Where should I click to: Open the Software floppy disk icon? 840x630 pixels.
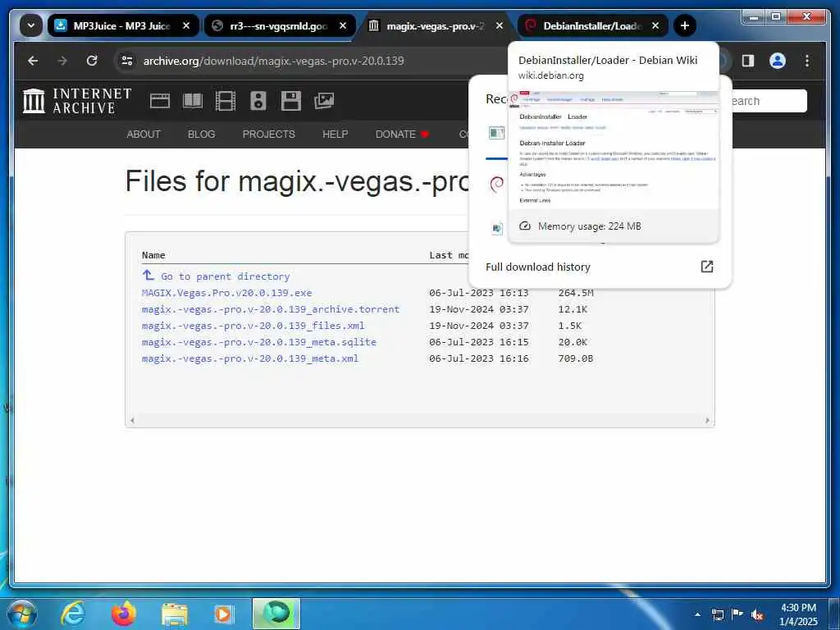(x=291, y=101)
